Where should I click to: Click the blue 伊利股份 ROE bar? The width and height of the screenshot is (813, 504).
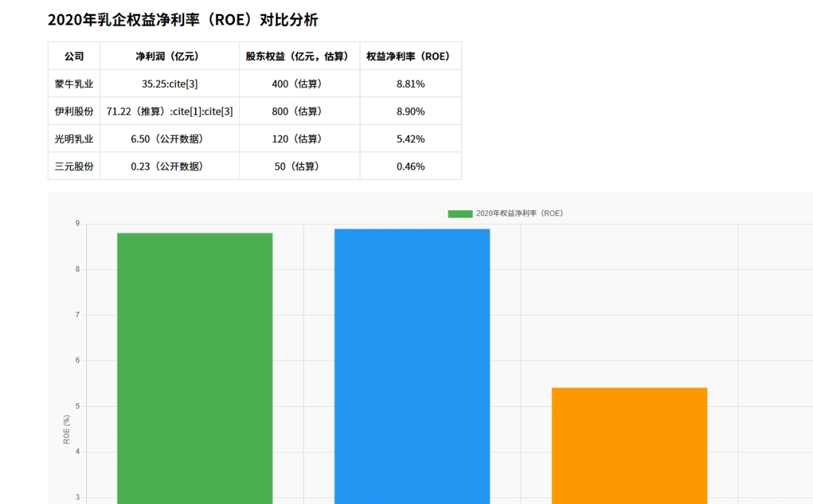(412, 366)
